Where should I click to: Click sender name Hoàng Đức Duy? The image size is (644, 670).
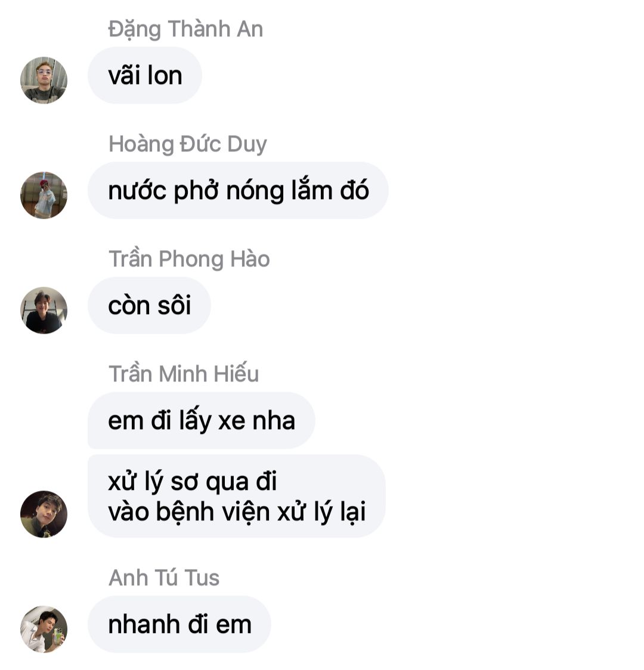point(188,144)
